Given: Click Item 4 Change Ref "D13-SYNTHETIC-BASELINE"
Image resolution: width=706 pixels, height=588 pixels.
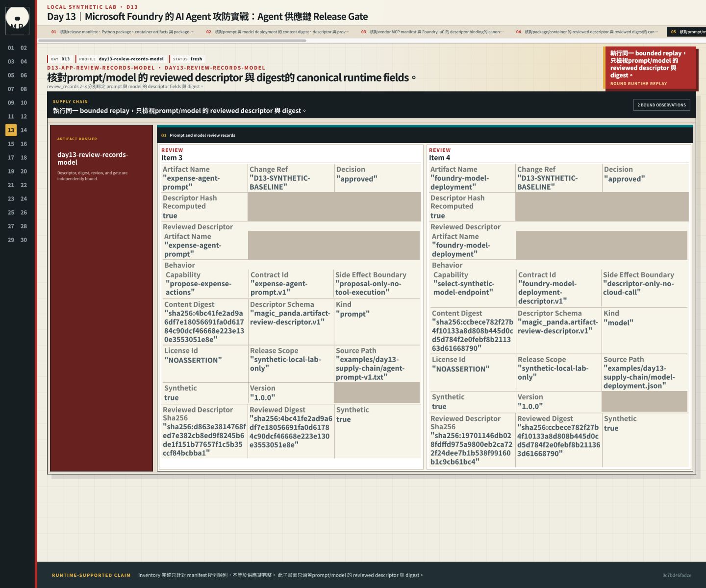Looking at the screenshot, I should (x=547, y=183).
